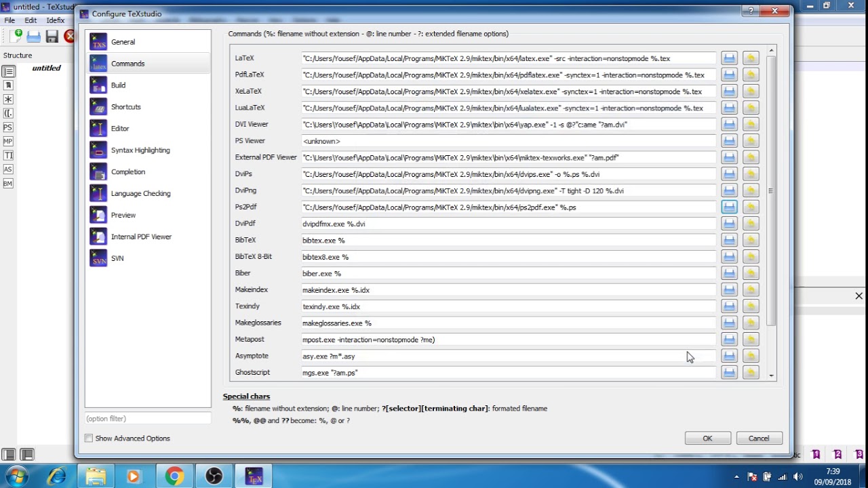Open the File menu
The image size is (868, 488).
pos(9,20)
